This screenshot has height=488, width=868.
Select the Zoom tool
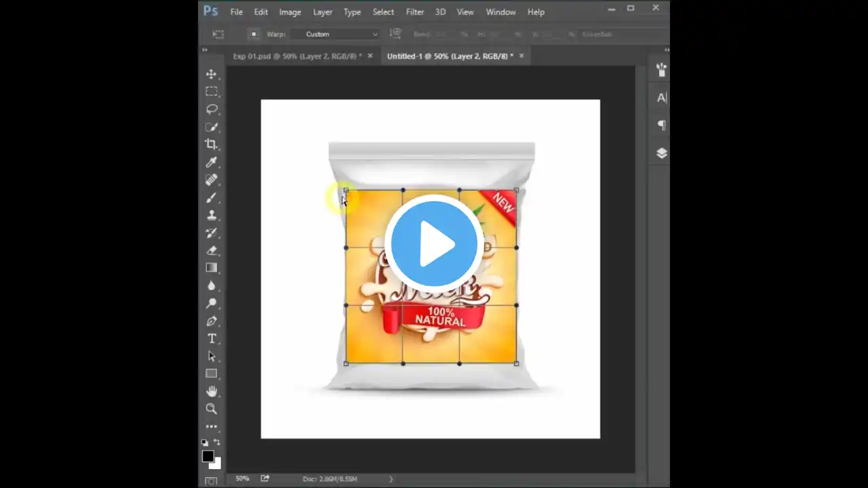(x=212, y=409)
